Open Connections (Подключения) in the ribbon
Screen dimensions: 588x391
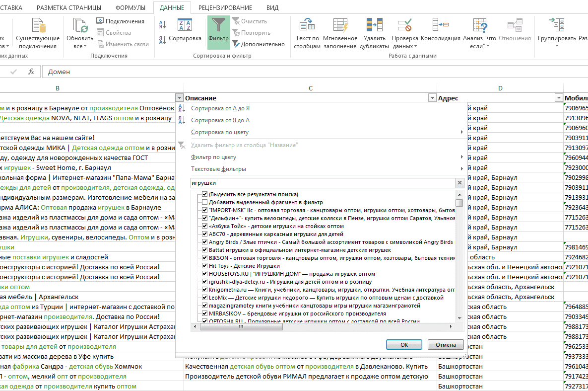coord(121,21)
